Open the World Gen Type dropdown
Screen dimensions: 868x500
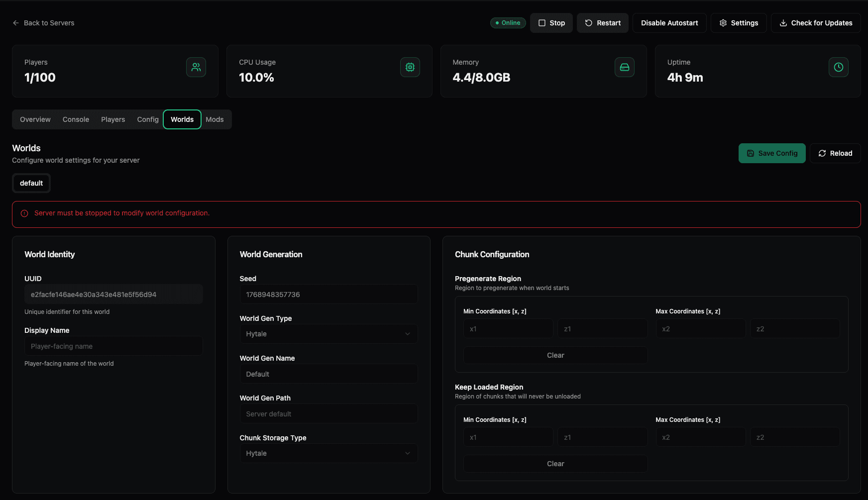328,334
